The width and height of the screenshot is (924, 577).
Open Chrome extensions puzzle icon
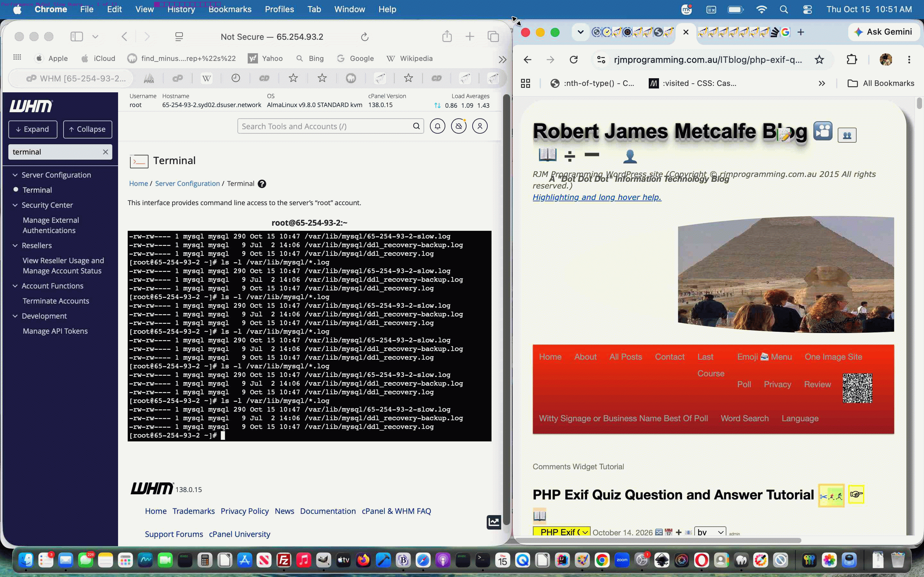(852, 60)
